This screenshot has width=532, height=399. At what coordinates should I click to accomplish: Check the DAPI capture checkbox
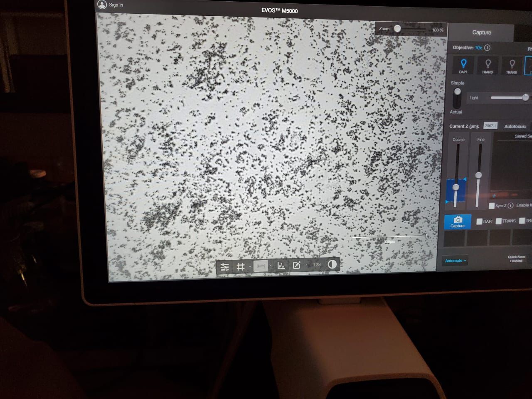[479, 222]
